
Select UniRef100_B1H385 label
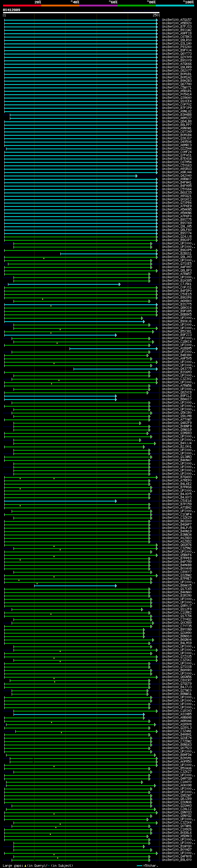177,281
